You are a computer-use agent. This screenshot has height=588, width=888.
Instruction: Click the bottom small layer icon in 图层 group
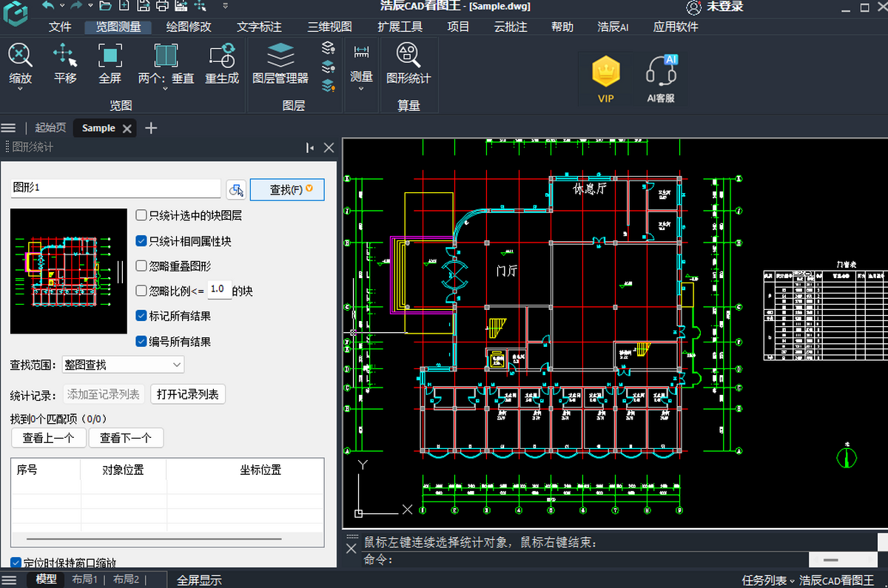(x=329, y=85)
